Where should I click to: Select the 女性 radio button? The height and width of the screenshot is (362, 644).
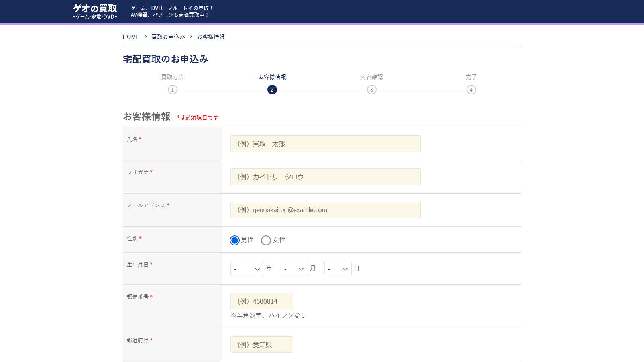pos(266,240)
